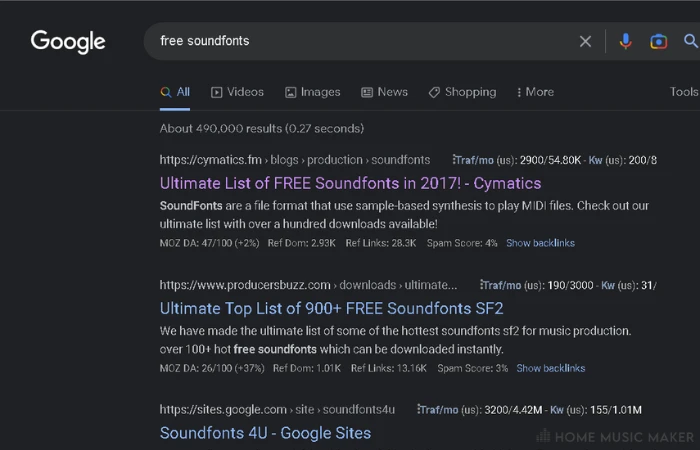Click 'Spam Score: 4%' metric
Screen dimensions: 700x450
pyautogui.click(x=462, y=243)
